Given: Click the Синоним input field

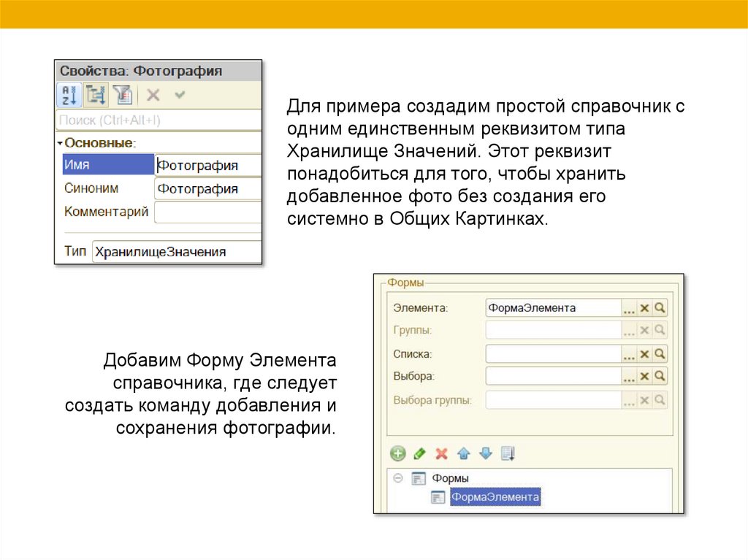Looking at the screenshot, I should pos(207,189).
